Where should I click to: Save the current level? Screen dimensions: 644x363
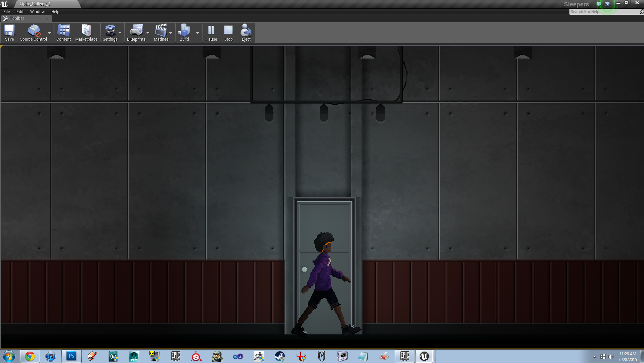click(x=9, y=33)
